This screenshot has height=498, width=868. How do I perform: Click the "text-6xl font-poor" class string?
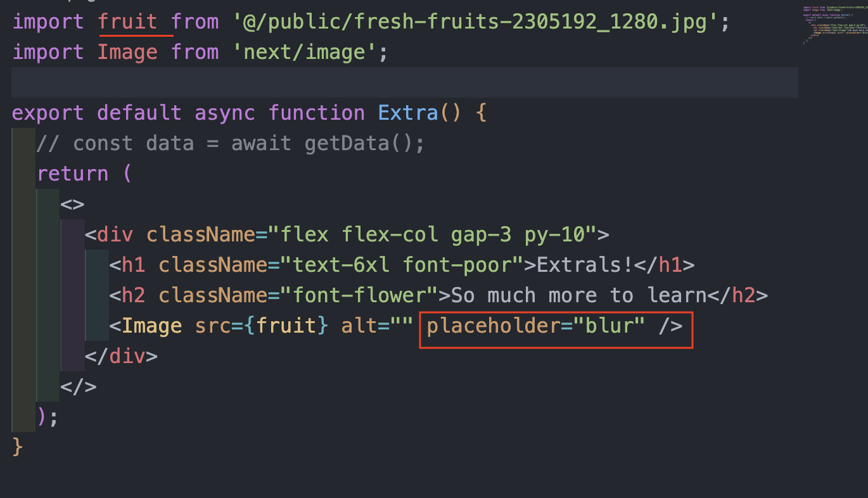(401, 265)
